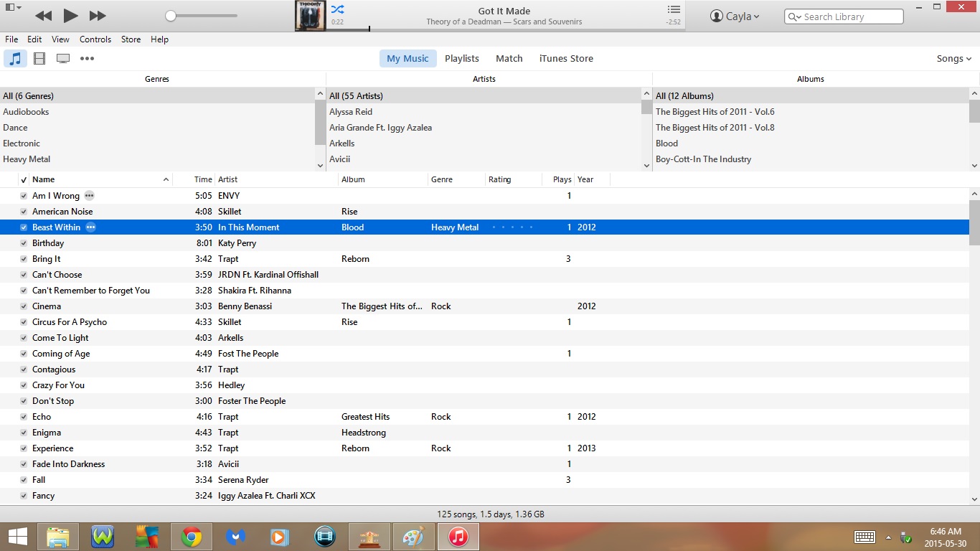The height and width of the screenshot is (551, 980).
Task: Sort by the Plays column header
Action: [558, 179]
